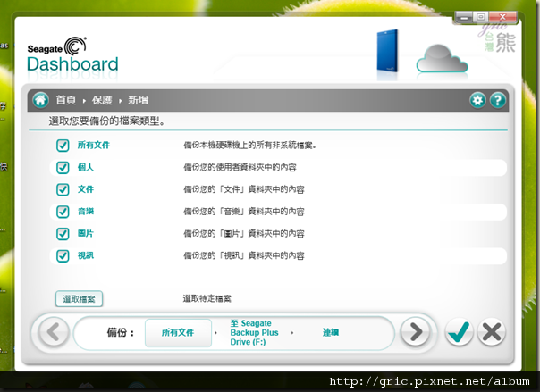Click the 備份您的「音樂」資料夾中的內容 description
This screenshot has height=392, width=540.
(244, 212)
